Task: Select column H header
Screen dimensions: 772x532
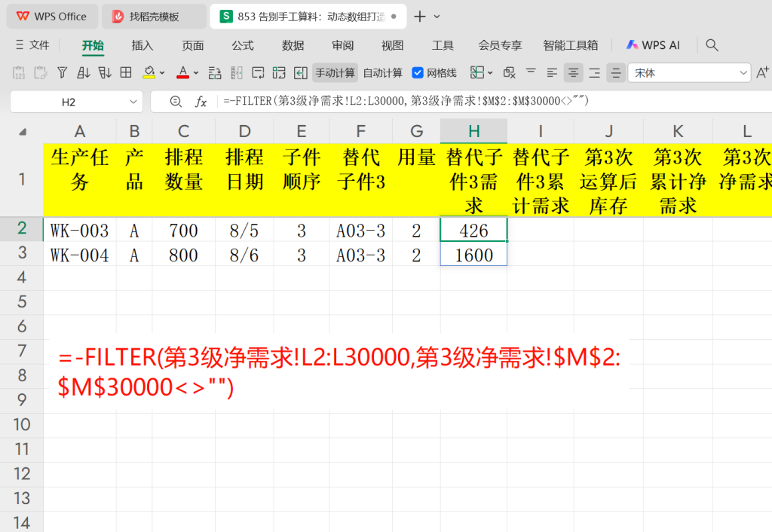Action: [x=473, y=131]
